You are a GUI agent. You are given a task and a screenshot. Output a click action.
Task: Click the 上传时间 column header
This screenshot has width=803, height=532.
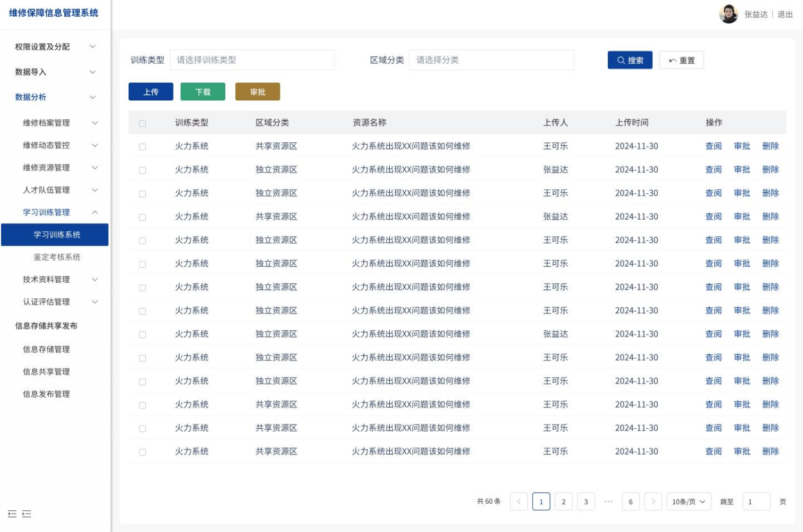[632, 122]
